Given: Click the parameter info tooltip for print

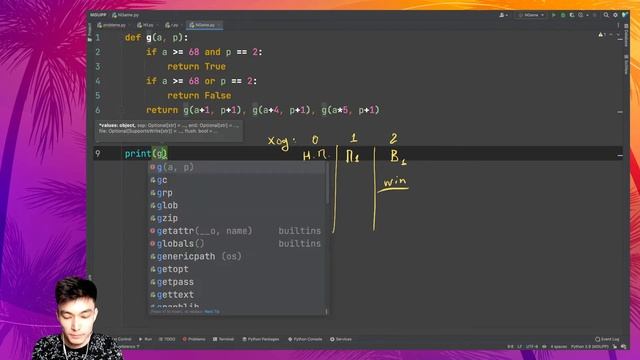Looking at the screenshot, I should pyautogui.click(x=169, y=130).
